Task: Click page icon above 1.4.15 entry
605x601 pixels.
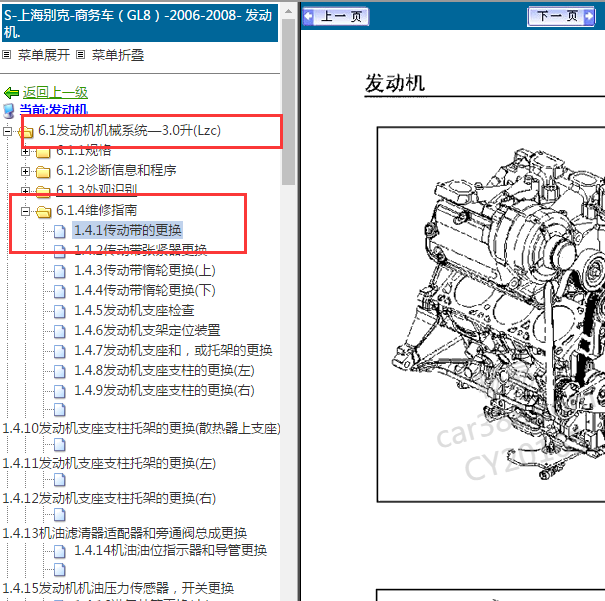Action: 59,569
